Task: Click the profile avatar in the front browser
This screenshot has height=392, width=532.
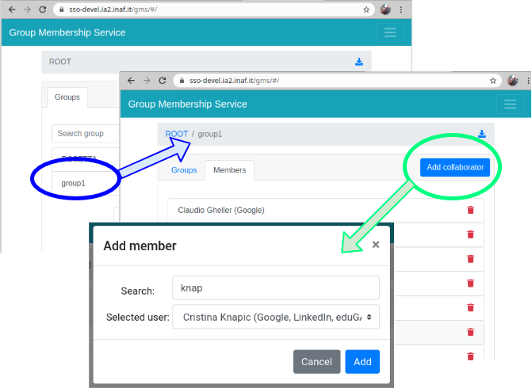Action: (x=512, y=81)
